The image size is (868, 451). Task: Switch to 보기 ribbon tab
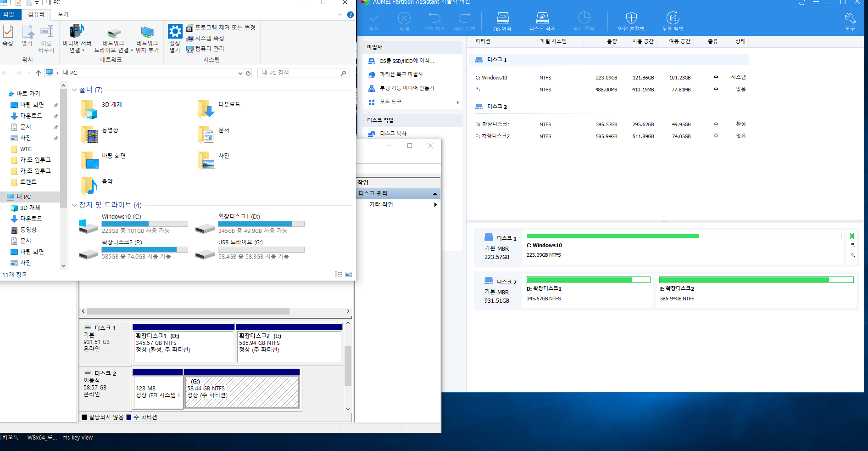[x=63, y=14]
